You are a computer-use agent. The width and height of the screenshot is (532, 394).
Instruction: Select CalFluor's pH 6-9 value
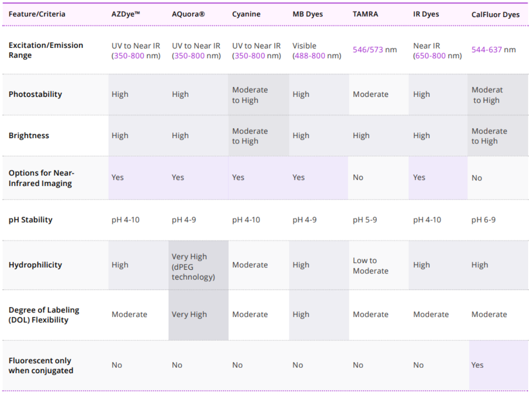tap(484, 220)
